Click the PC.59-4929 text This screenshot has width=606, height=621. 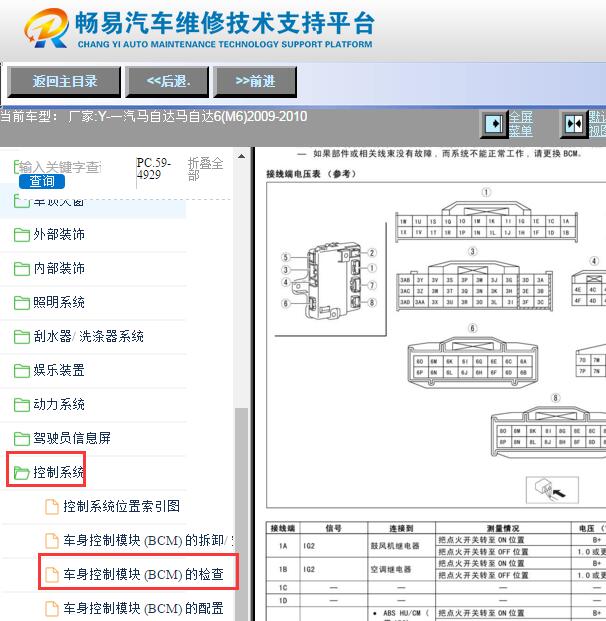pos(154,169)
